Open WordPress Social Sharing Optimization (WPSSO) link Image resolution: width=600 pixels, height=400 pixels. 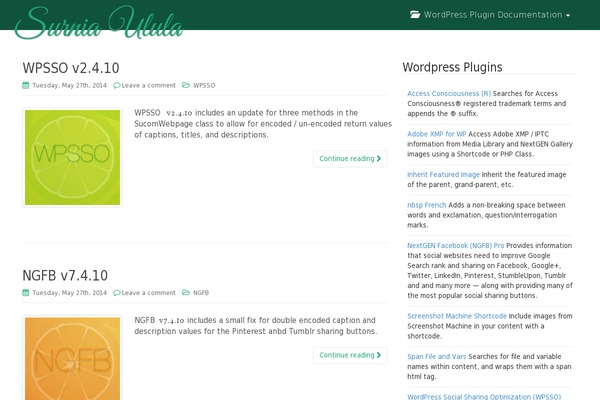[484, 397]
